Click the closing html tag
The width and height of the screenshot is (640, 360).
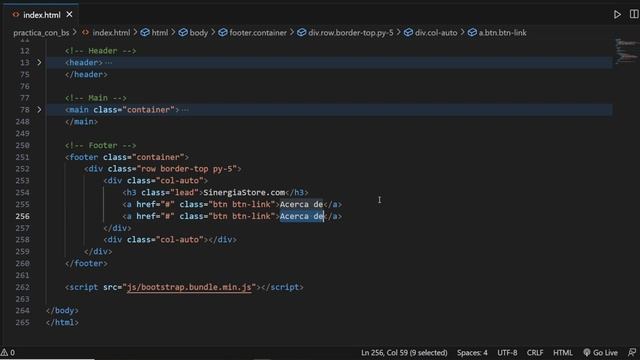click(x=62, y=322)
